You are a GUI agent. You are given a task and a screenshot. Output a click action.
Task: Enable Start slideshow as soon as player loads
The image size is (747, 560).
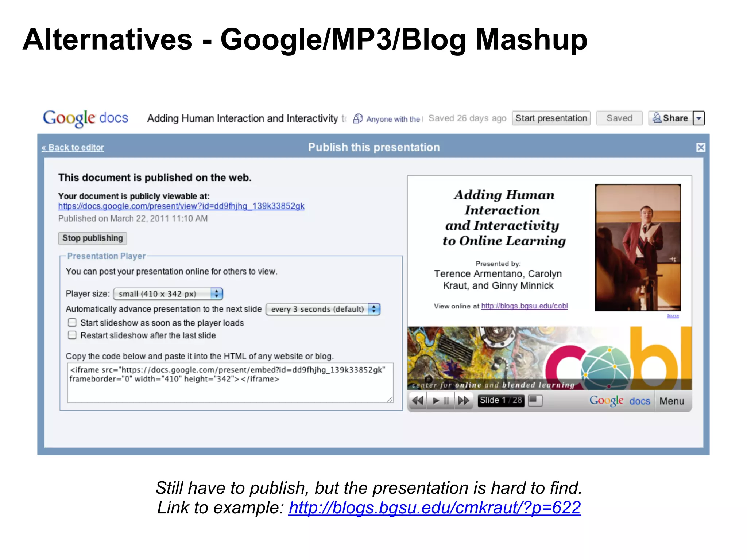[72, 323]
